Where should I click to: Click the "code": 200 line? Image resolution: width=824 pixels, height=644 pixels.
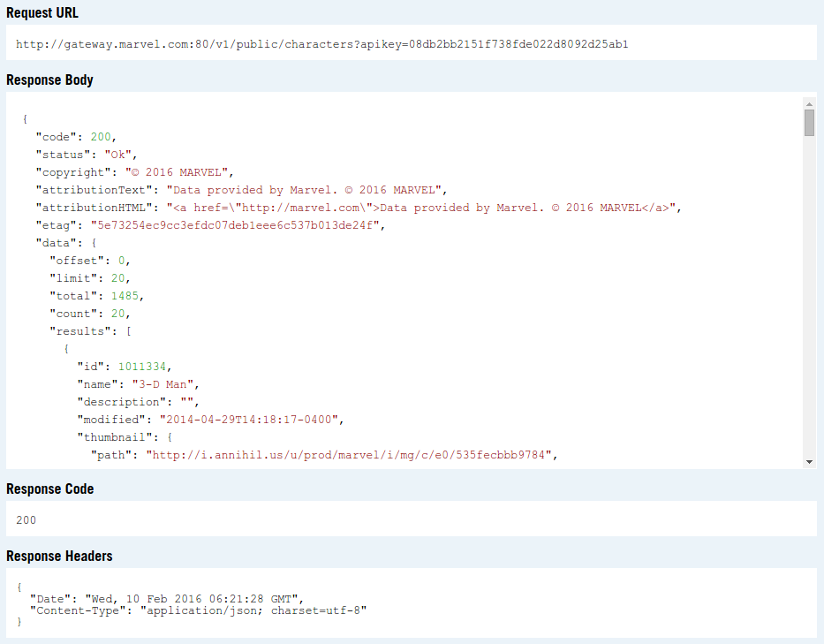click(x=76, y=137)
